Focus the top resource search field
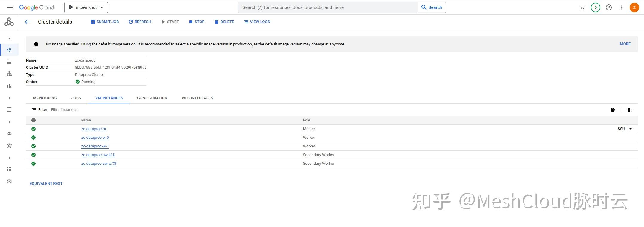Image resolution: width=644 pixels, height=227 pixels. tap(328, 7)
